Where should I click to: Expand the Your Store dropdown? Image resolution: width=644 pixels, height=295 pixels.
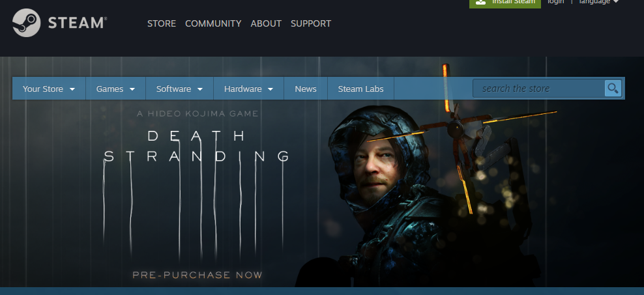(x=49, y=89)
